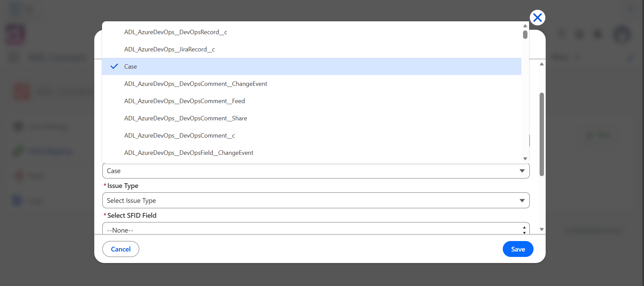Select ADL_AzureDevOps__DevOpsComment__c option
Viewport: 644px width, 286px height.
click(312, 136)
